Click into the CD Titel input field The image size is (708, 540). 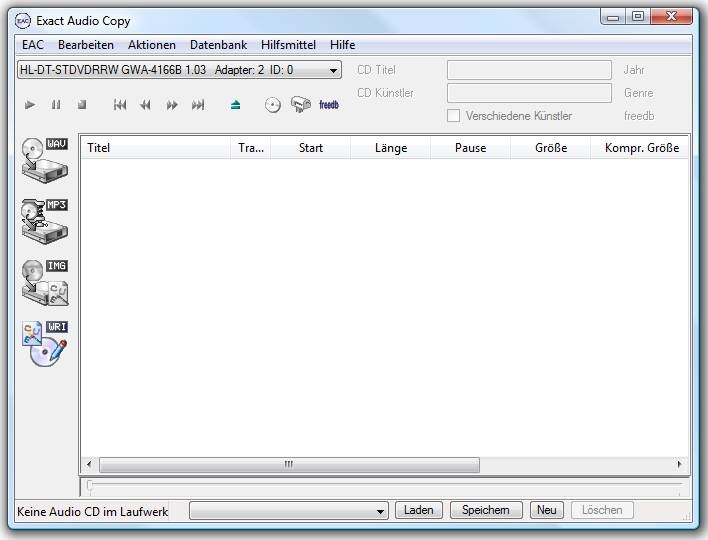pyautogui.click(x=529, y=70)
